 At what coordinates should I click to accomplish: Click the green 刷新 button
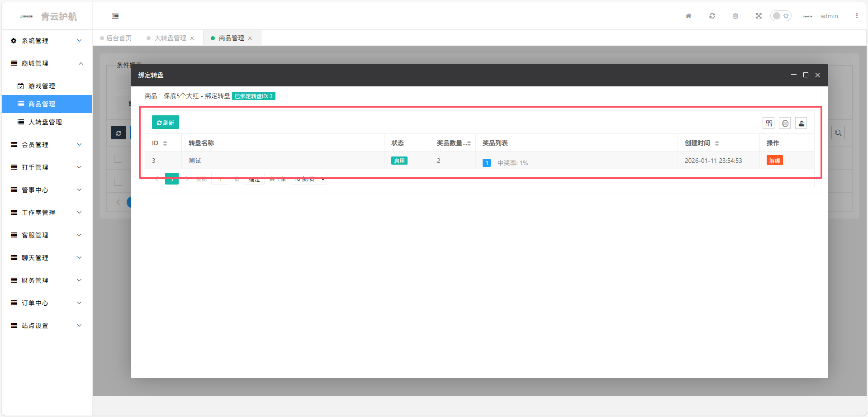pyautogui.click(x=166, y=123)
